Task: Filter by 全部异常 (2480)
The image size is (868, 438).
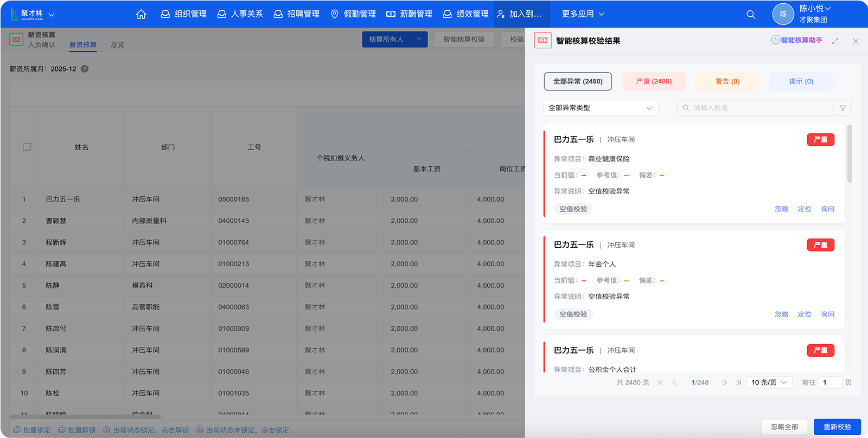Action: (578, 81)
